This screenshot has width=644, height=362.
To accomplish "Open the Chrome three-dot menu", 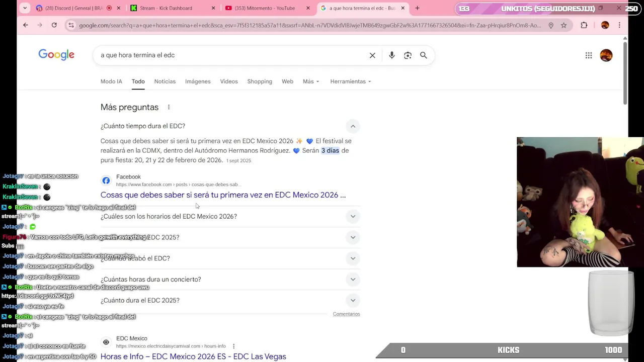I will click(619, 25).
